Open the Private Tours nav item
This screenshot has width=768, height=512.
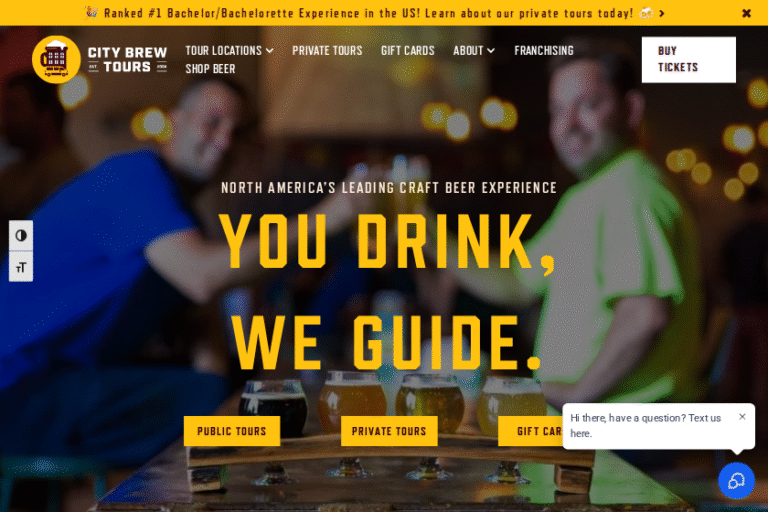pos(327,50)
